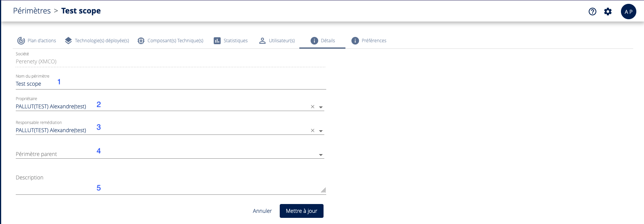This screenshot has height=224, width=644.
Task: Open the AP user avatar menu
Action: click(628, 12)
